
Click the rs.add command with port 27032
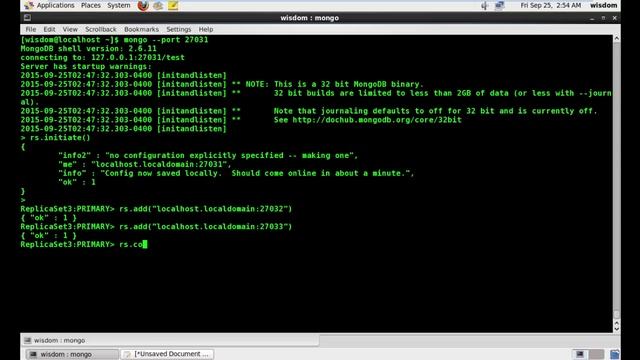coord(205,209)
